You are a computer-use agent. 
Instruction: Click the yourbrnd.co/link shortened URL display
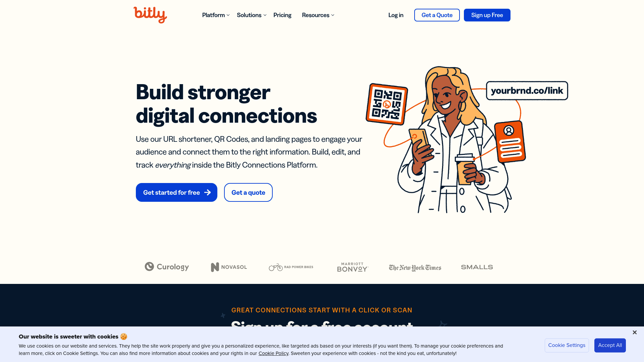(527, 90)
